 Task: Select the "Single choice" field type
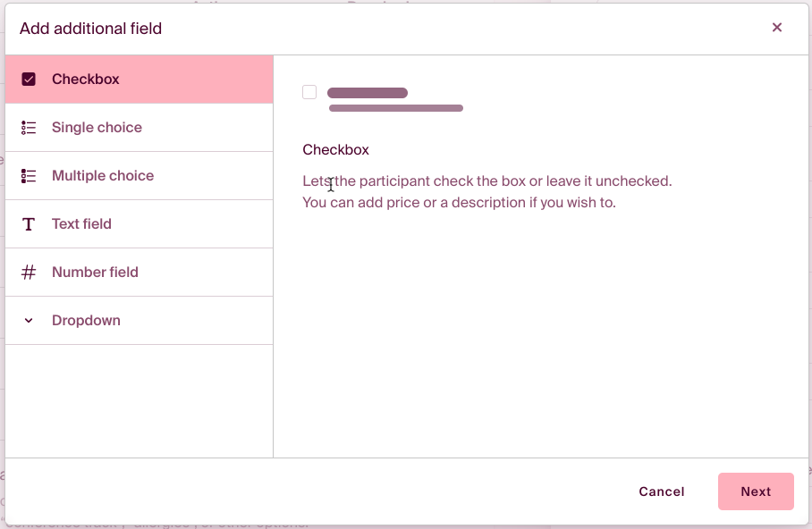(97, 127)
